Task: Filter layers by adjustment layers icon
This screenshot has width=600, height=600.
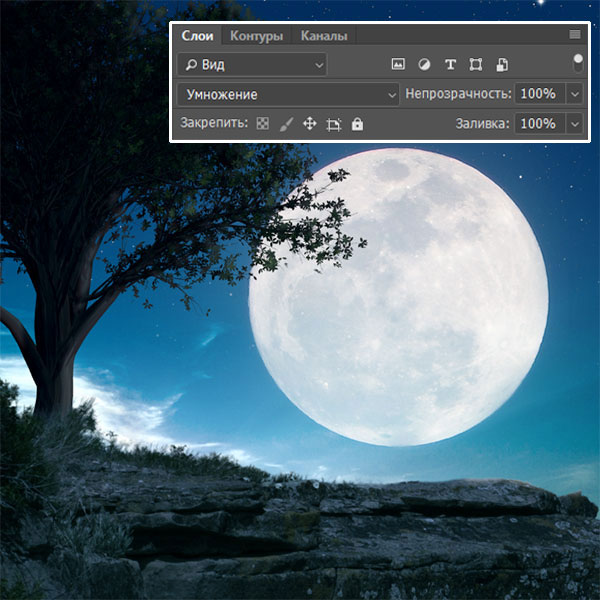Action: pos(424,64)
